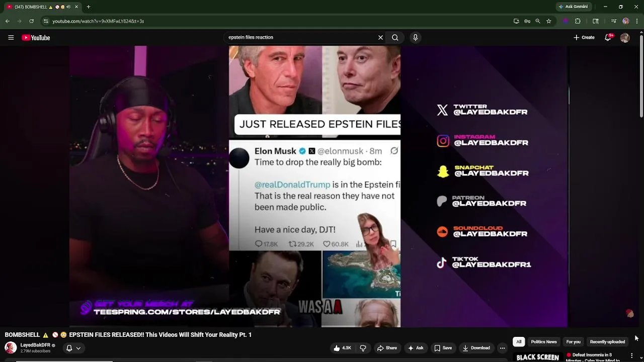Screen dimensions: 644x362
Task: Open media controls icon
Action: coord(613,21)
